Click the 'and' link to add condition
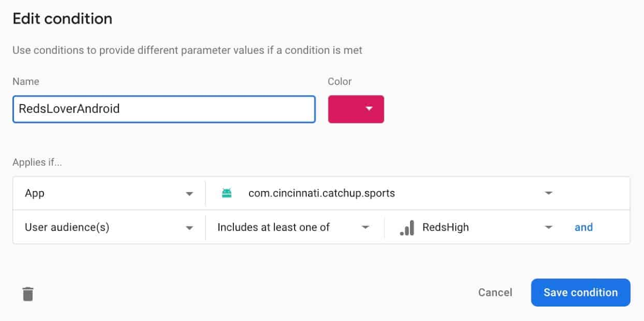 coord(583,227)
